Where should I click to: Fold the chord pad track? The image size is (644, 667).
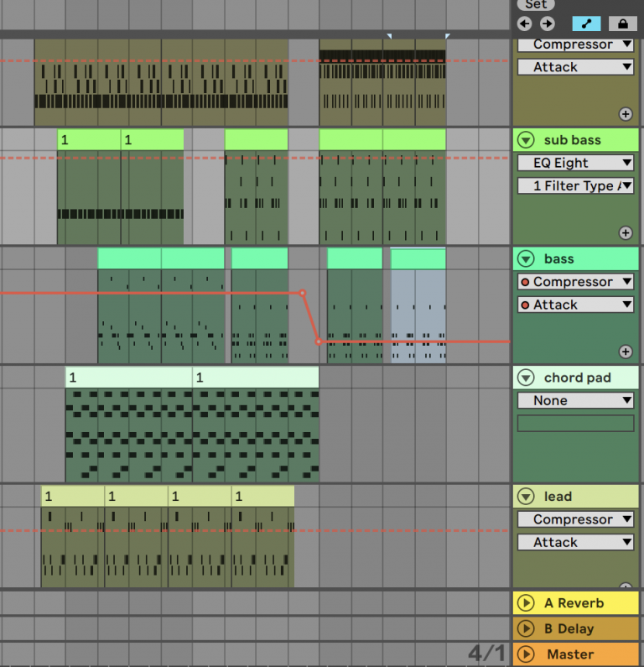tap(526, 378)
